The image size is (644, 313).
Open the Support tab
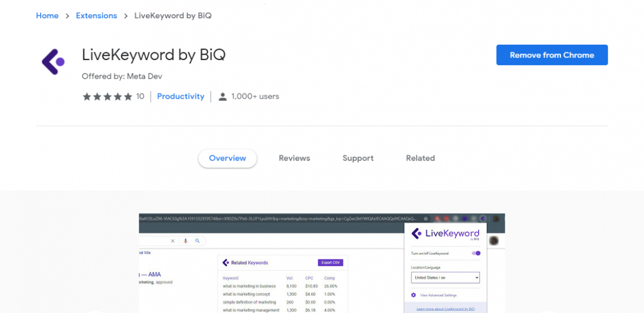pos(358,158)
